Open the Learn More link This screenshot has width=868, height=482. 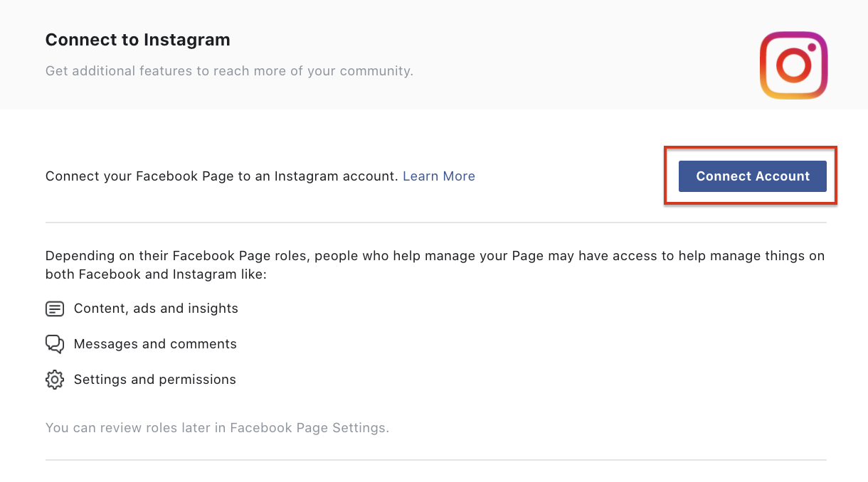coord(439,176)
